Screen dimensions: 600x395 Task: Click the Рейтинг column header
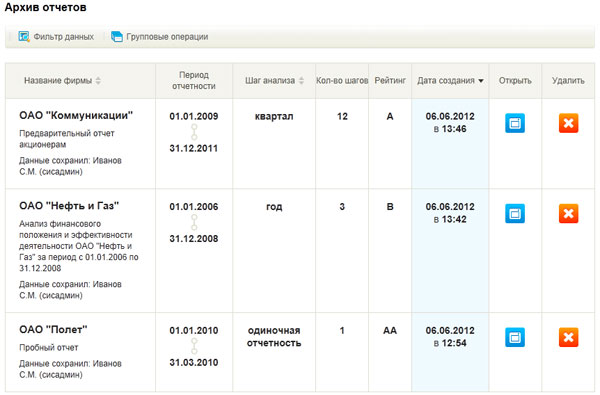coord(390,81)
